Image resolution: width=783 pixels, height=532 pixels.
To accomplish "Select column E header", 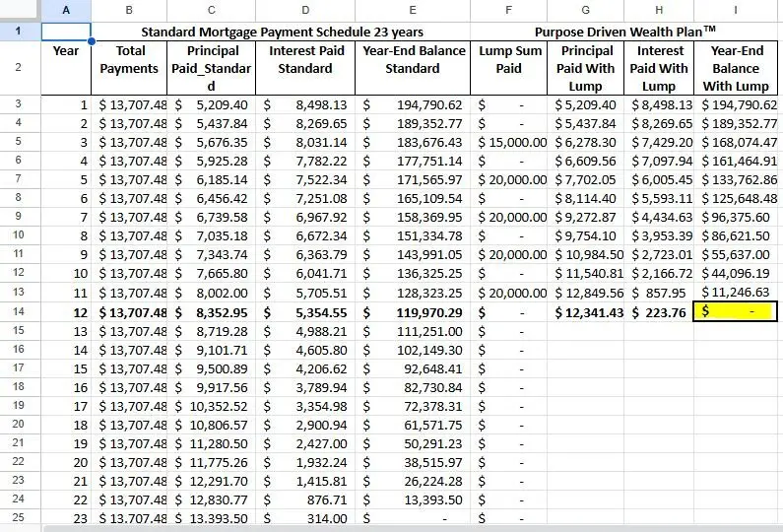I will pos(413,10).
